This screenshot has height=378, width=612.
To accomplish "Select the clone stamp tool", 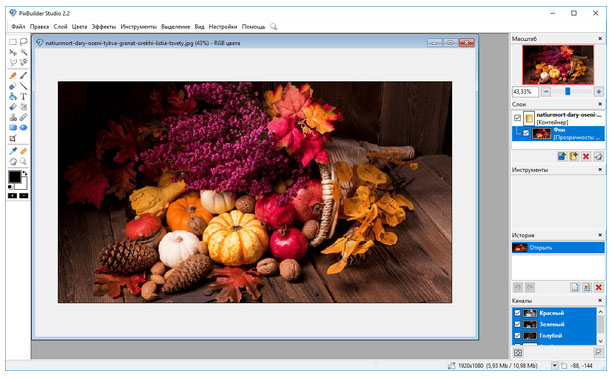I will 13,117.
